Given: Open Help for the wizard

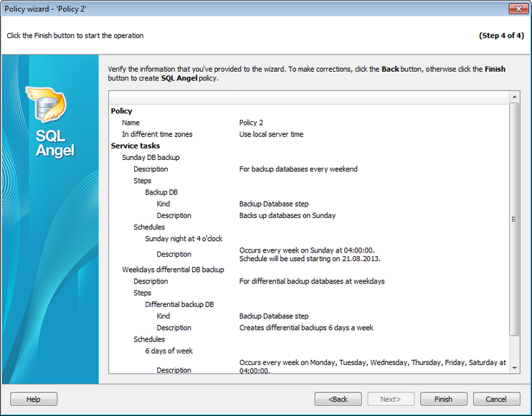Looking at the screenshot, I should [34, 399].
